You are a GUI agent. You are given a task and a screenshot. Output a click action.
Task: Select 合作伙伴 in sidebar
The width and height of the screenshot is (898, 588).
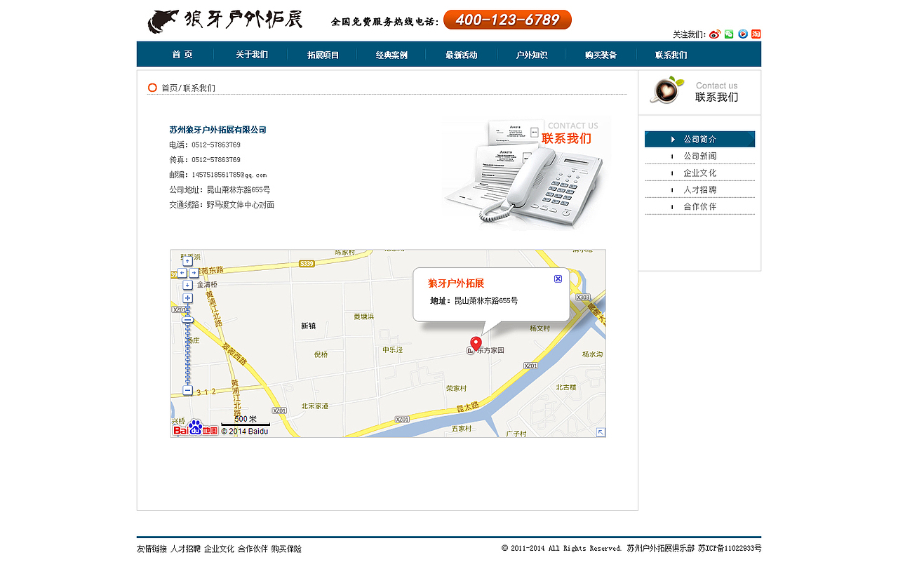tap(699, 206)
